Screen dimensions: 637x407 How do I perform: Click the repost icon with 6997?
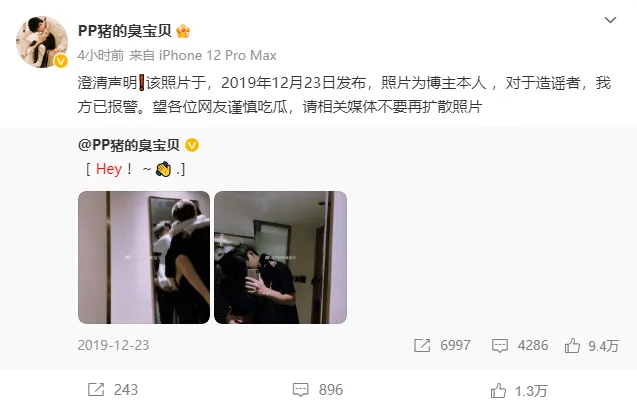tap(422, 346)
